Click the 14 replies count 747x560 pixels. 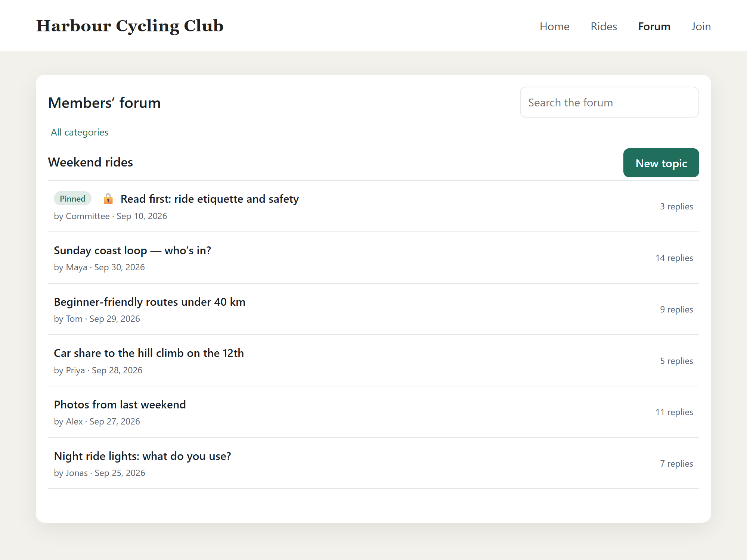coord(674,258)
